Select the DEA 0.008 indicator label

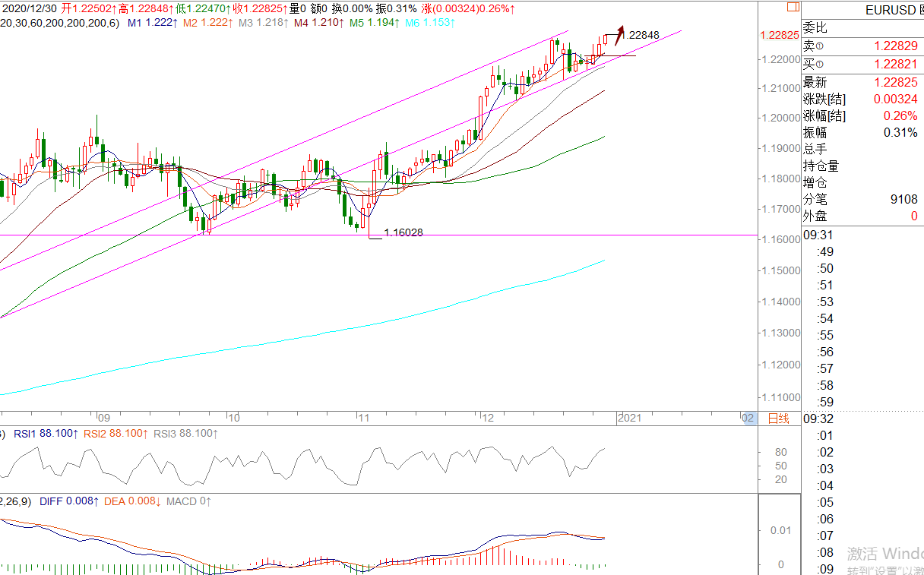click(x=133, y=501)
